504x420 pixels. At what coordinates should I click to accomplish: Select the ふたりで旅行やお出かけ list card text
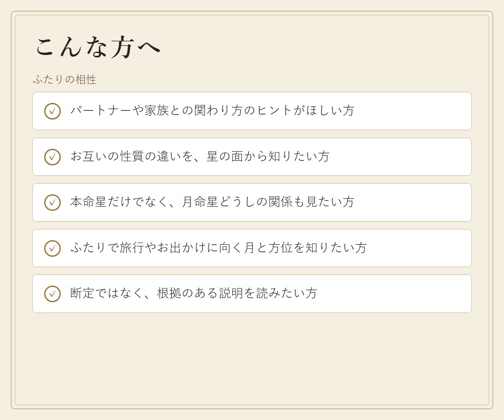click(x=219, y=248)
